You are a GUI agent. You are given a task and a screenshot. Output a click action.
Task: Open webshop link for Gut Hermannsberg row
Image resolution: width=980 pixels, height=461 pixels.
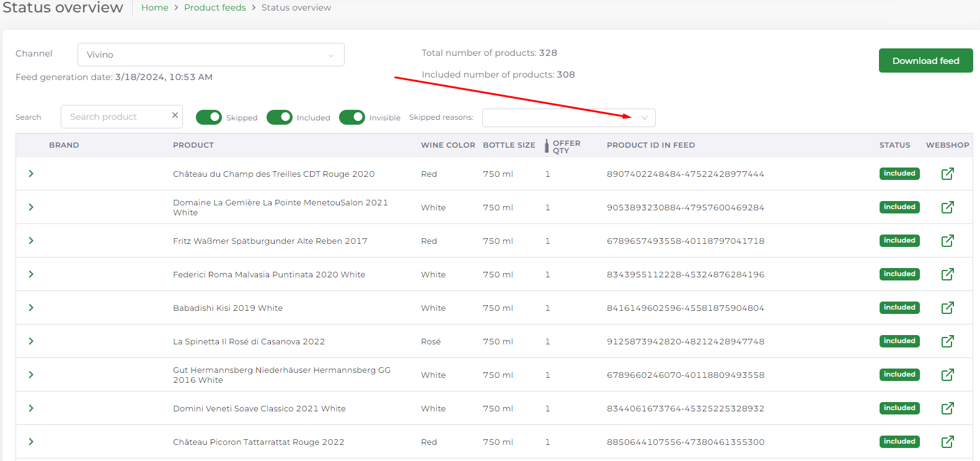tap(947, 375)
